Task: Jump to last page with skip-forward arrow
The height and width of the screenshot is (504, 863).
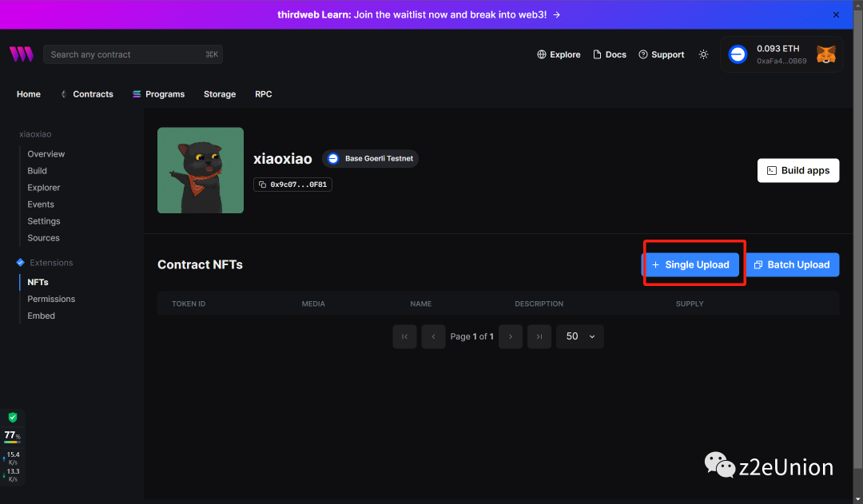Action: [539, 336]
